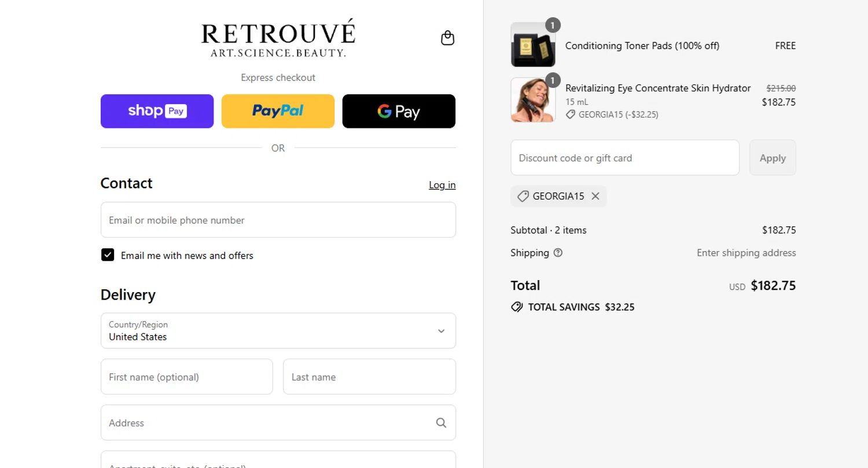Click the FREE price label
This screenshot has width=868, height=468.
point(785,46)
